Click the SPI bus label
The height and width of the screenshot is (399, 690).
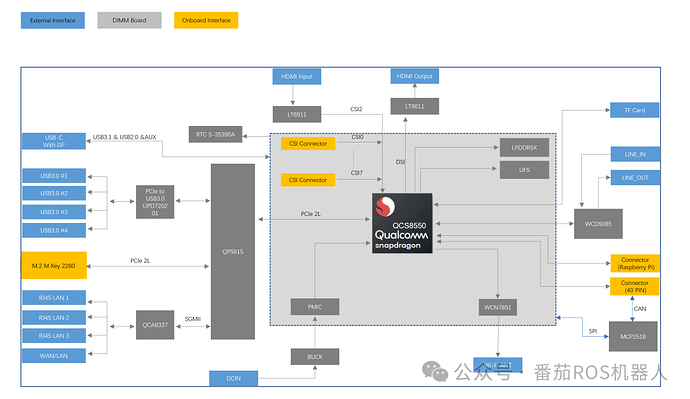[593, 331]
